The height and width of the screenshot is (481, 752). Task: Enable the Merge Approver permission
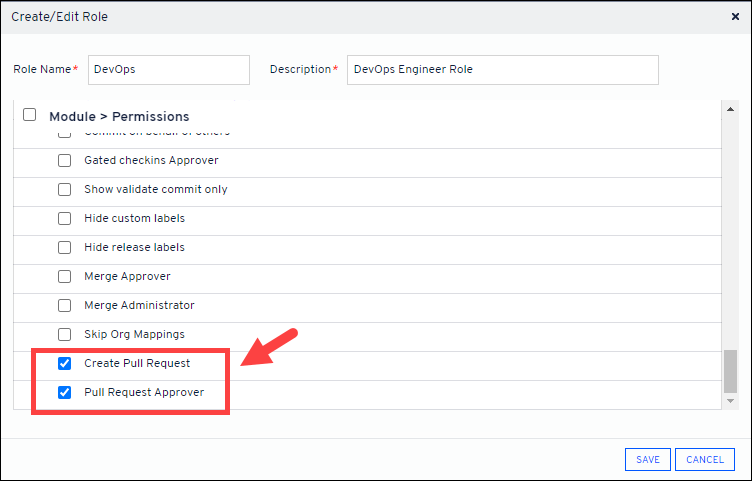pyautogui.click(x=65, y=276)
